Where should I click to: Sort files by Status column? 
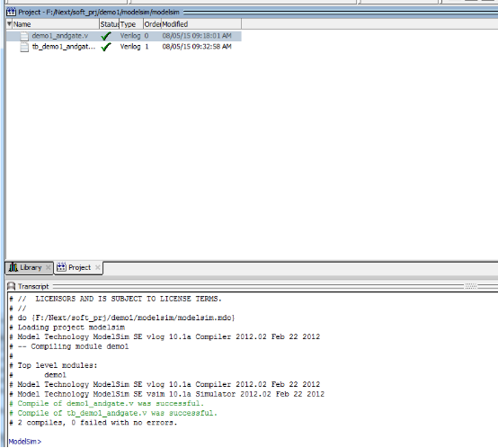click(110, 24)
